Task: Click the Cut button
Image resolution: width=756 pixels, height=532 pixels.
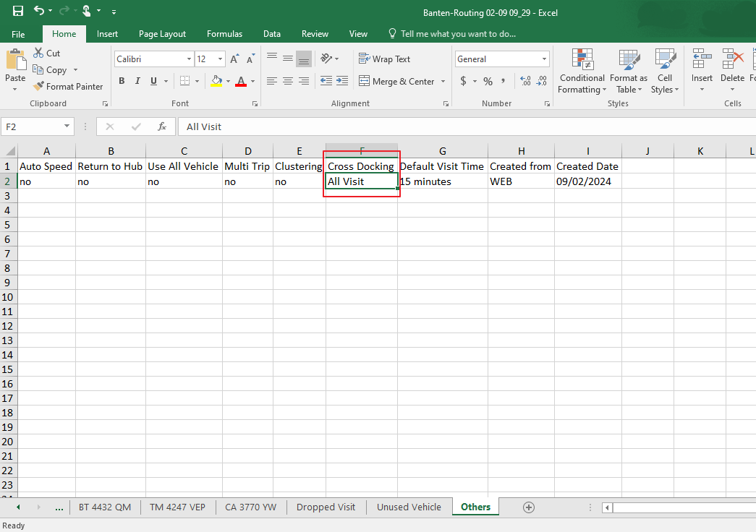Action: [x=46, y=53]
